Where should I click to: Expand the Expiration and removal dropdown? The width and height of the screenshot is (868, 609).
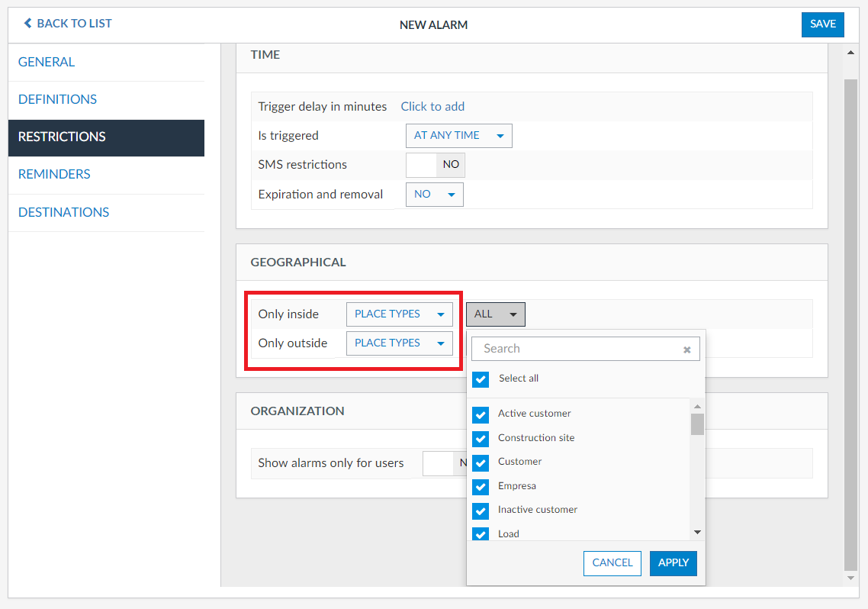coord(434,195)
